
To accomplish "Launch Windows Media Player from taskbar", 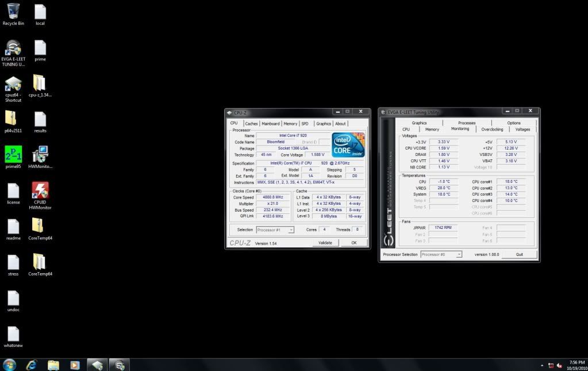I will 75,365.
